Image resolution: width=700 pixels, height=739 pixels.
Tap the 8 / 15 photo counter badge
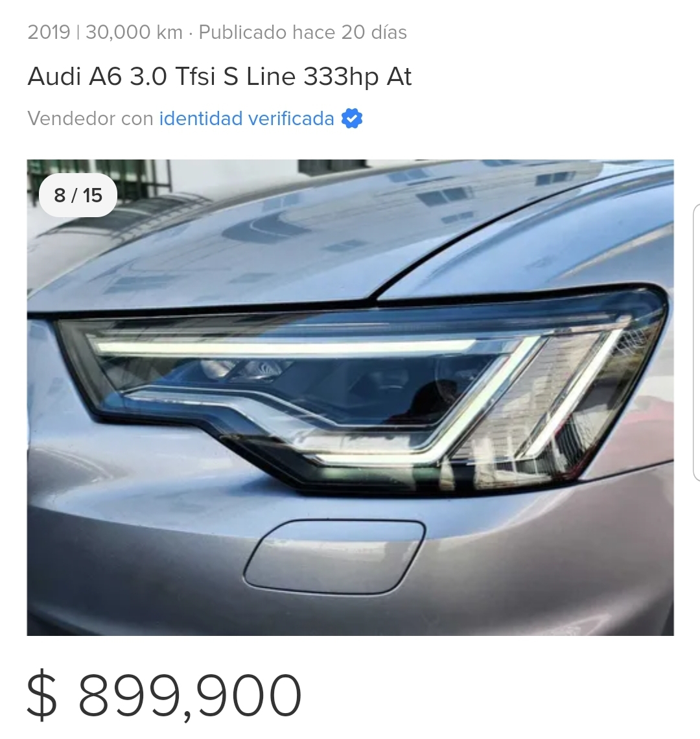[x=78, y=195]
